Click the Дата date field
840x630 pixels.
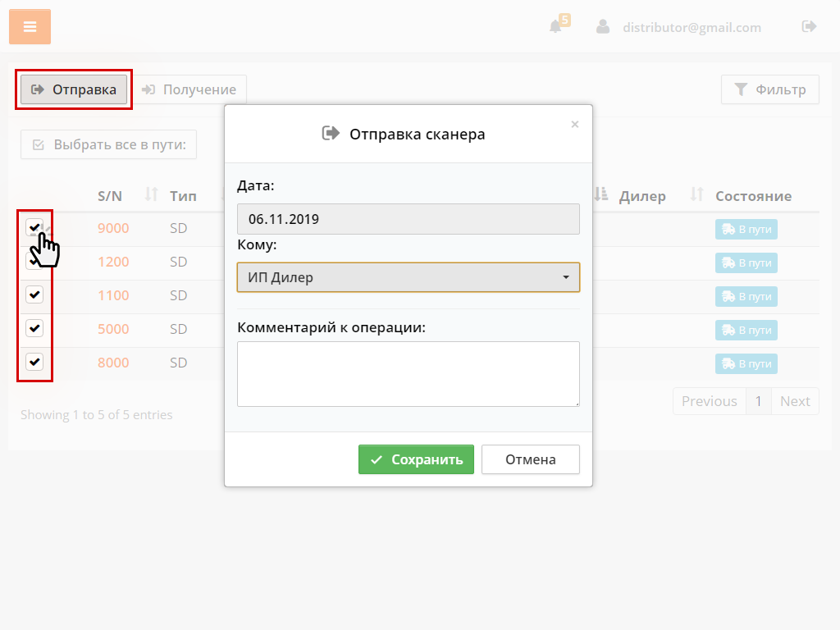[408, 219]
